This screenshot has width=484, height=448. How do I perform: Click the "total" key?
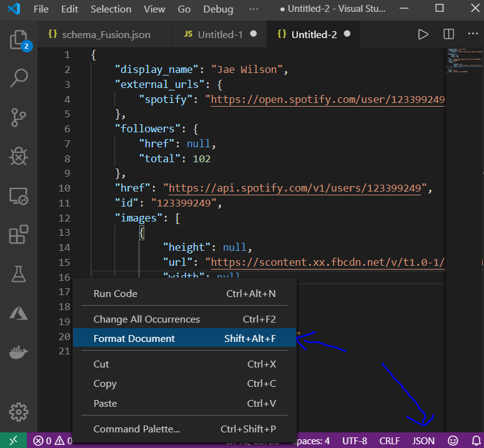click(x=160, y=158)
